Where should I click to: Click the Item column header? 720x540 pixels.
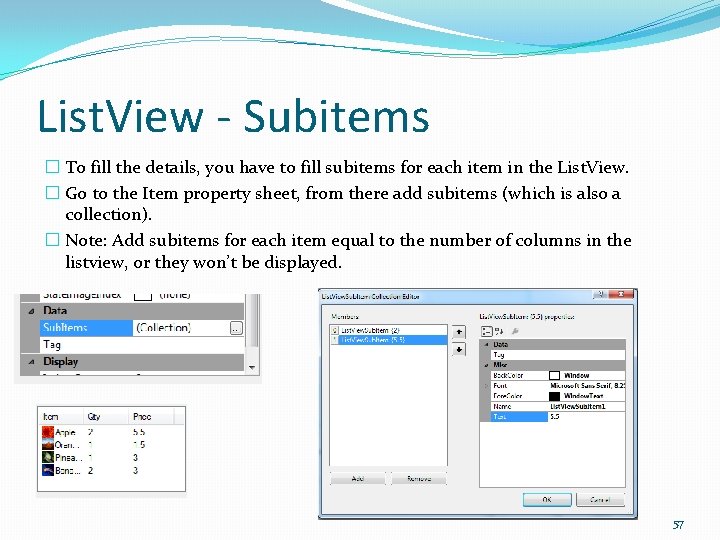pos(60,416)
